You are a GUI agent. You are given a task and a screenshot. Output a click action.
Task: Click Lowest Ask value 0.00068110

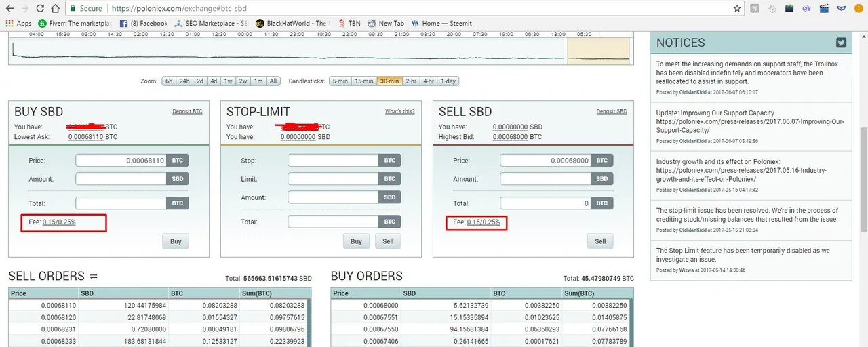tap(85, 137)
